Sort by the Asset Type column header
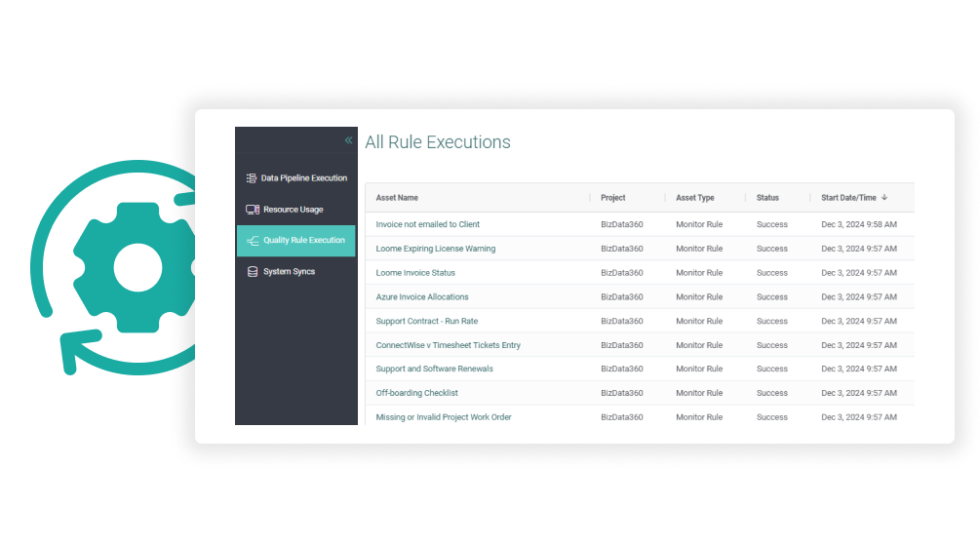The height and width of the screenshot is (545, 980). tap(695, 198)
